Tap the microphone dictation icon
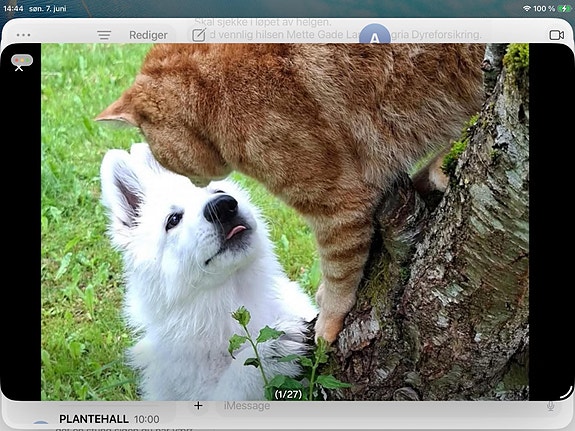The height and width of the screenshot is (431, 575). (550, 406)
